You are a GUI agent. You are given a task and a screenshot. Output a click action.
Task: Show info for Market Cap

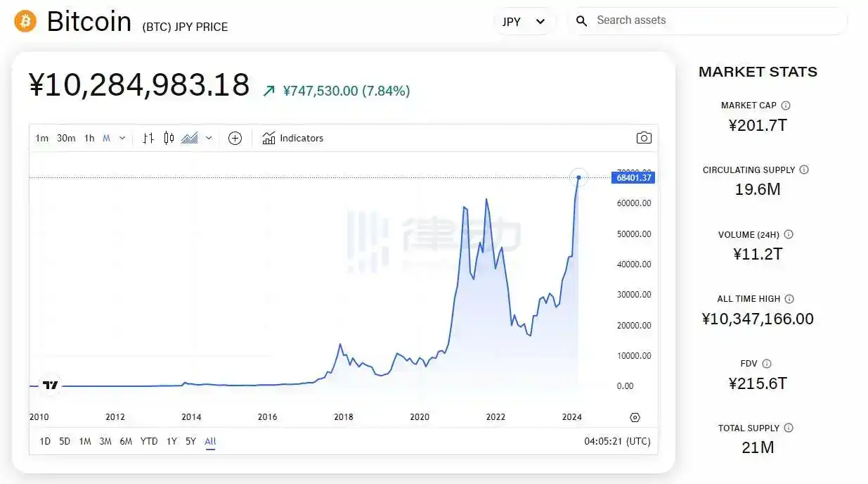click(786, 106)
